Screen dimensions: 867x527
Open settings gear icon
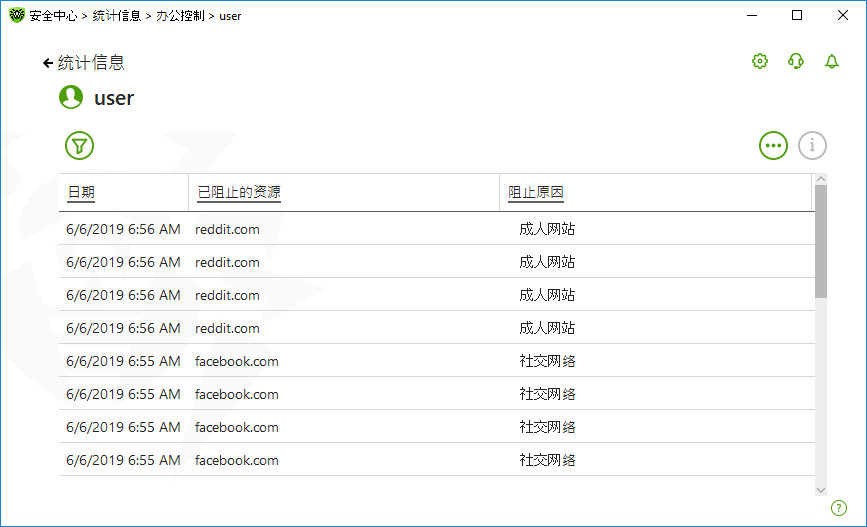coord(760,62)
